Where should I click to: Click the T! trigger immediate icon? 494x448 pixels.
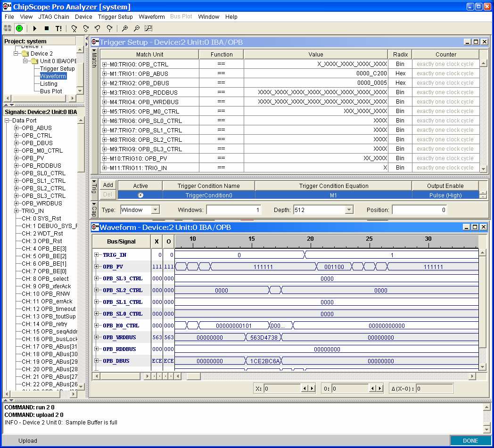pyautogui.click(x=58, y=28)
